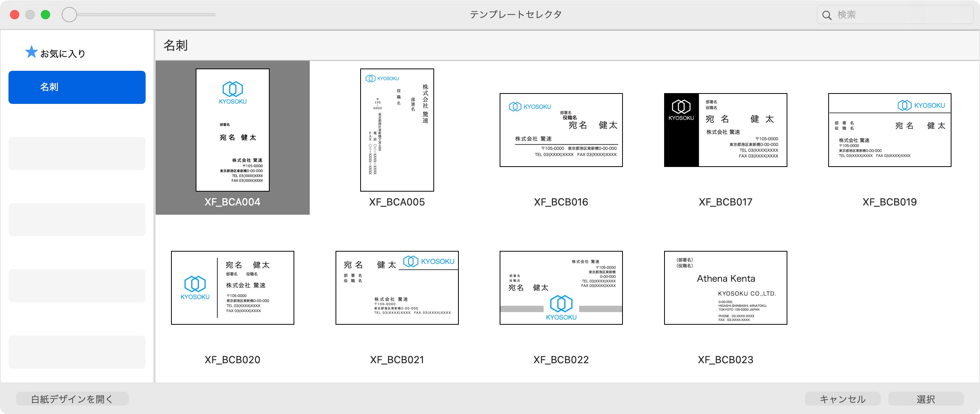Image resolution: width=980 pixels, height=414 pixels.
Task: Click the キャンセル button
Action: point(843,399)
